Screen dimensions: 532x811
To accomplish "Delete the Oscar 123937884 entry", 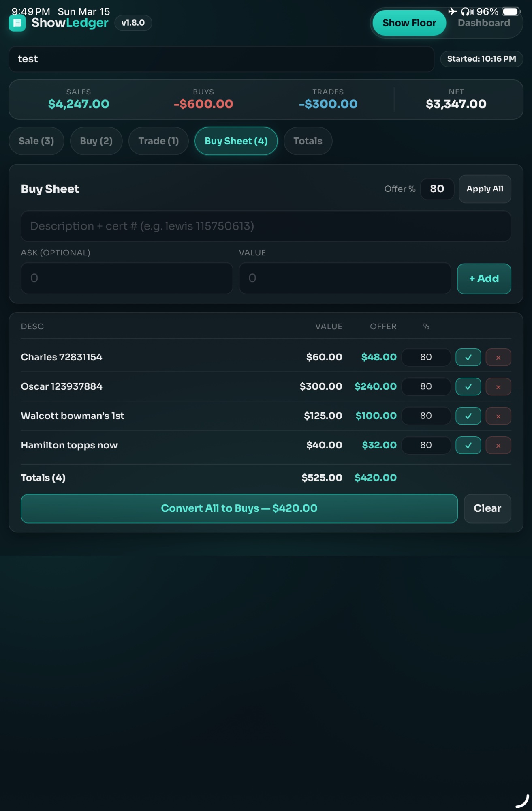I will click(x=498, y=386).
